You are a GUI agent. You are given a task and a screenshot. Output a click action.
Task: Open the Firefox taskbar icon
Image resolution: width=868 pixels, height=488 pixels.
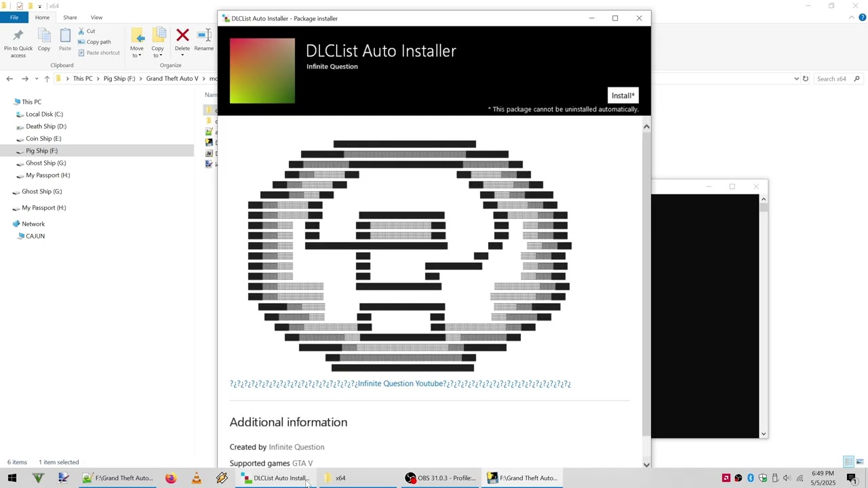click(170, 478)
